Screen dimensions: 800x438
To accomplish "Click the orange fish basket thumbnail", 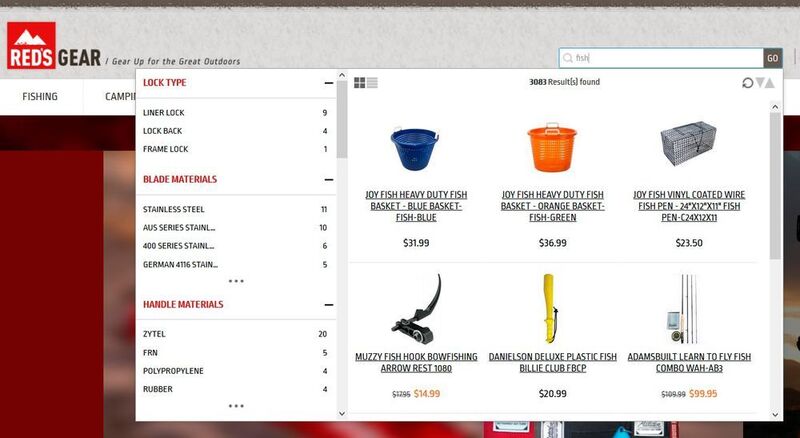I will tap(552, 148).
